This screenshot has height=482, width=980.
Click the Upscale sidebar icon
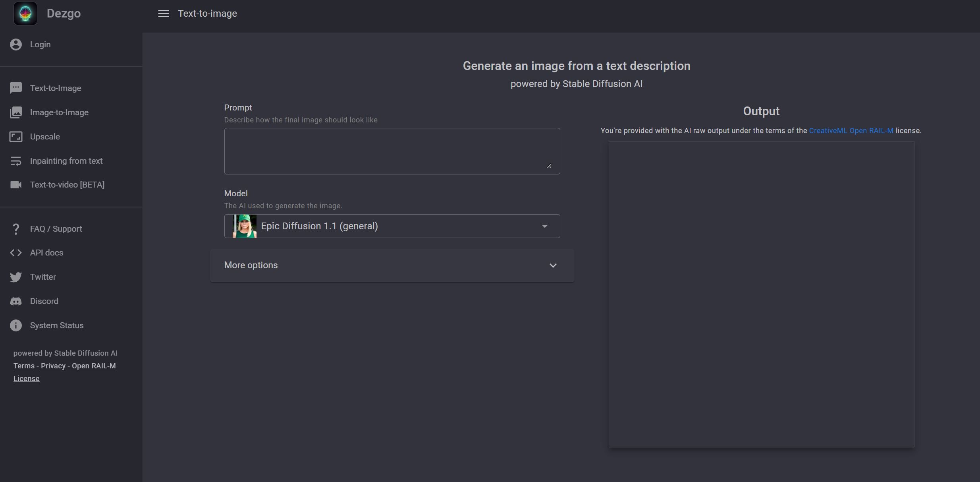pos(15,136)
